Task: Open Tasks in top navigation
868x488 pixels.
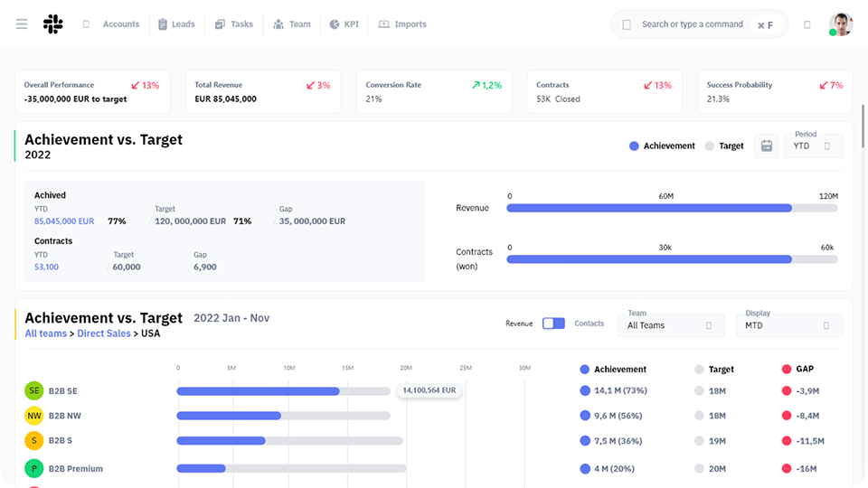Action: point(241,24)
